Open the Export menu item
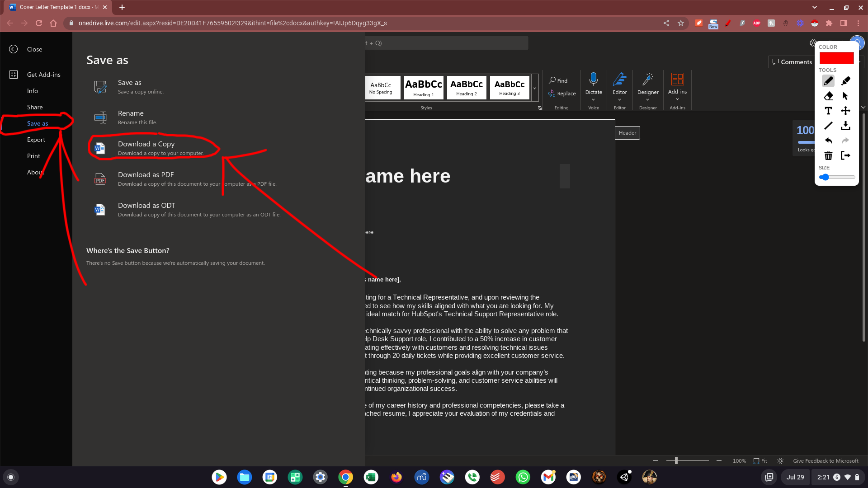Image resolution: width=868 pixels, height=488 pixels. click(36, 140)
